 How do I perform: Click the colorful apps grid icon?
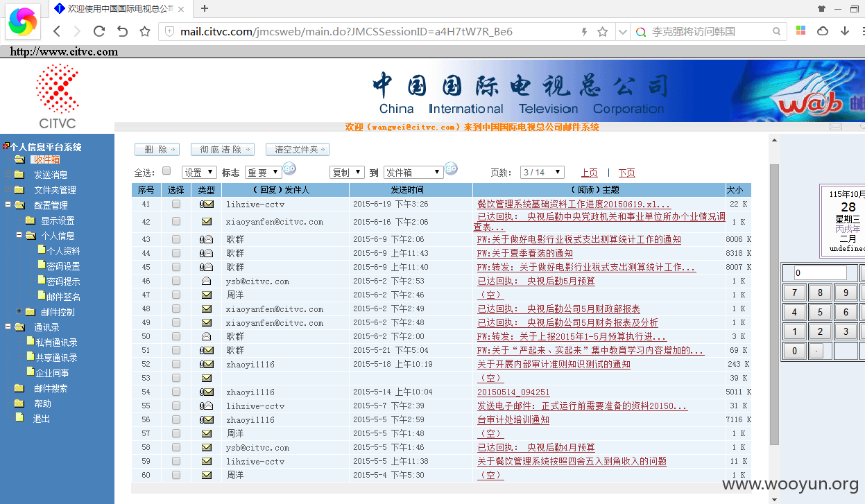coord(800,31)
